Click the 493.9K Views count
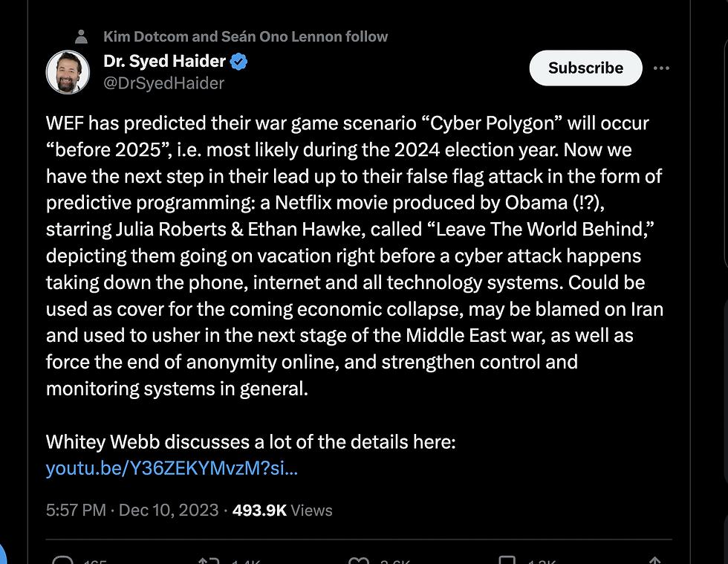Screen dimensions: 728x564 point(282,510)
